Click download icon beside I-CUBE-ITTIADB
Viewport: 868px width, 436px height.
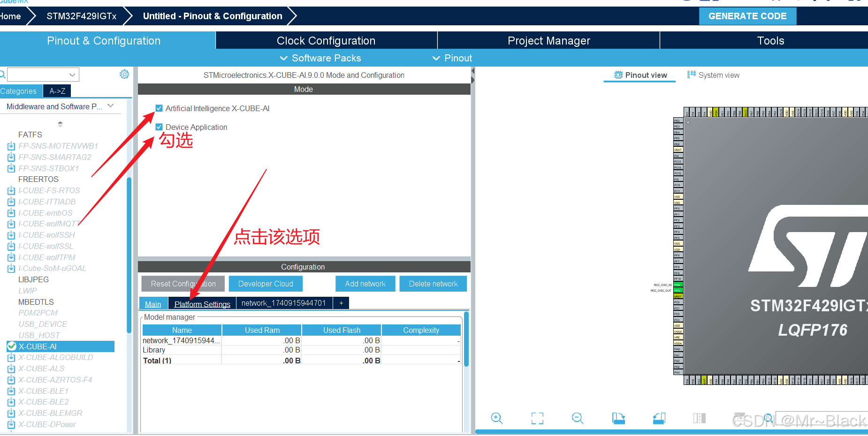click(11, 202)
